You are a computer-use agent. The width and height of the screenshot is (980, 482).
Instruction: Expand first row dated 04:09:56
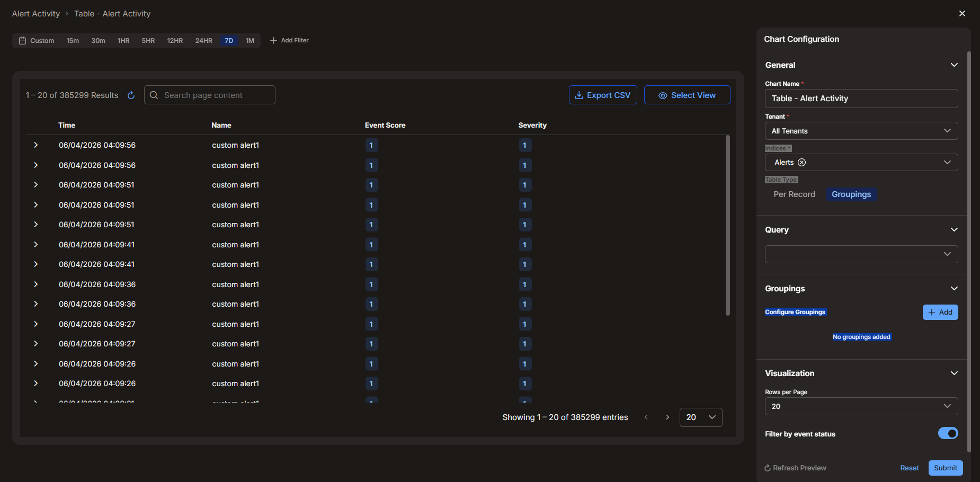(x=35, y=145)
